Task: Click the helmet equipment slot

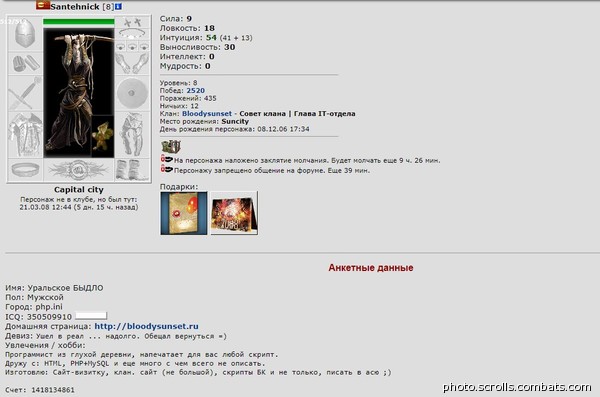Action: [25, 34]
